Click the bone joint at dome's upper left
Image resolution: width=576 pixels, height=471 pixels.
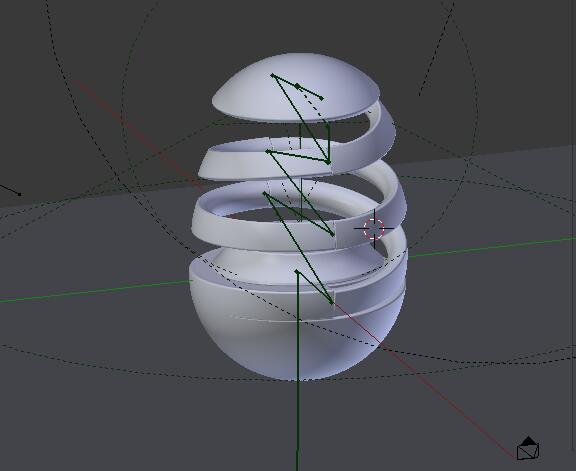[272, 75]
